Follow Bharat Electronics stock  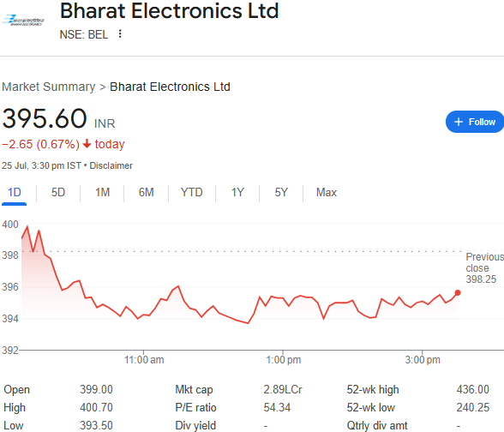pyautogui.click(x=475, y=122)
